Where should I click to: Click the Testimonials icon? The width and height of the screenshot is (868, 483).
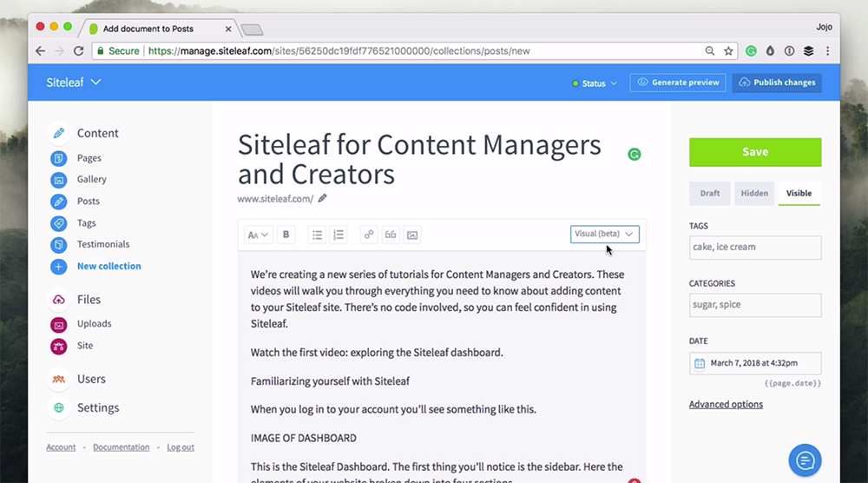point(59,245)
